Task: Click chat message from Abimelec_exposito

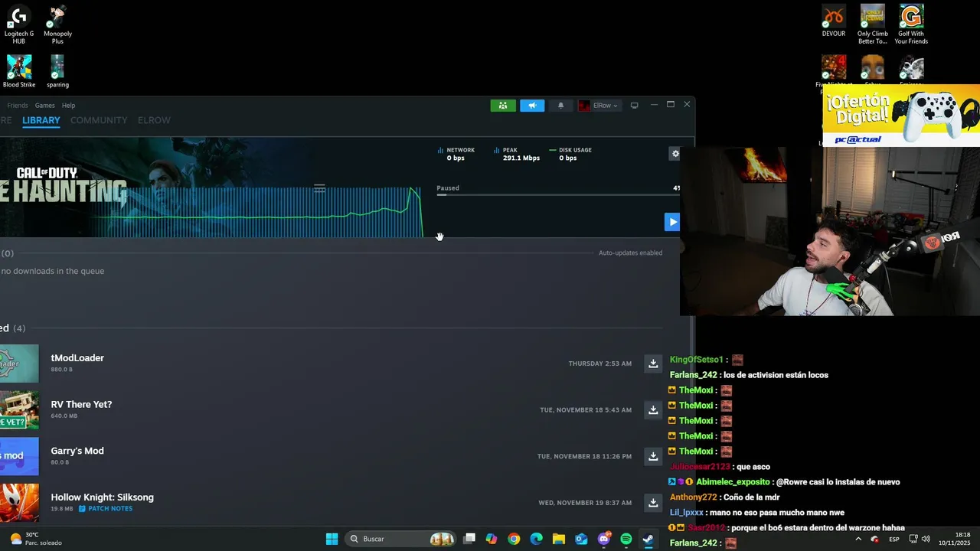Action: click(784, 482)
